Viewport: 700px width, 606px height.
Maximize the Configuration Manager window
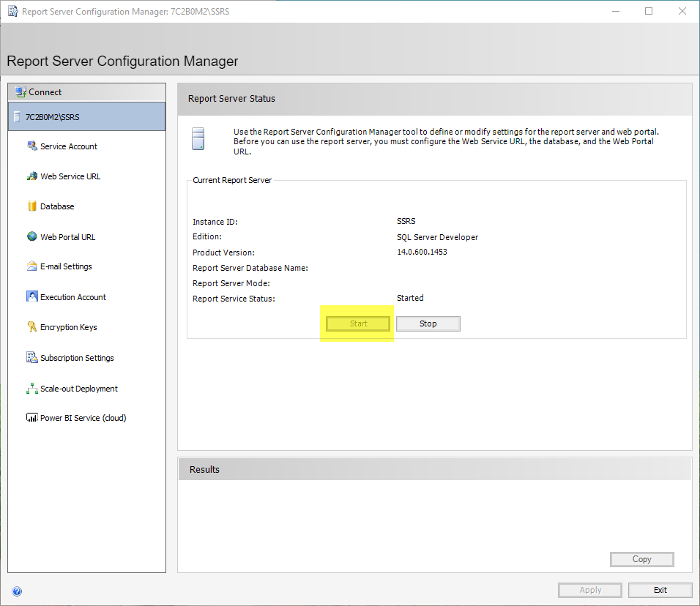[x=649, y=12]
